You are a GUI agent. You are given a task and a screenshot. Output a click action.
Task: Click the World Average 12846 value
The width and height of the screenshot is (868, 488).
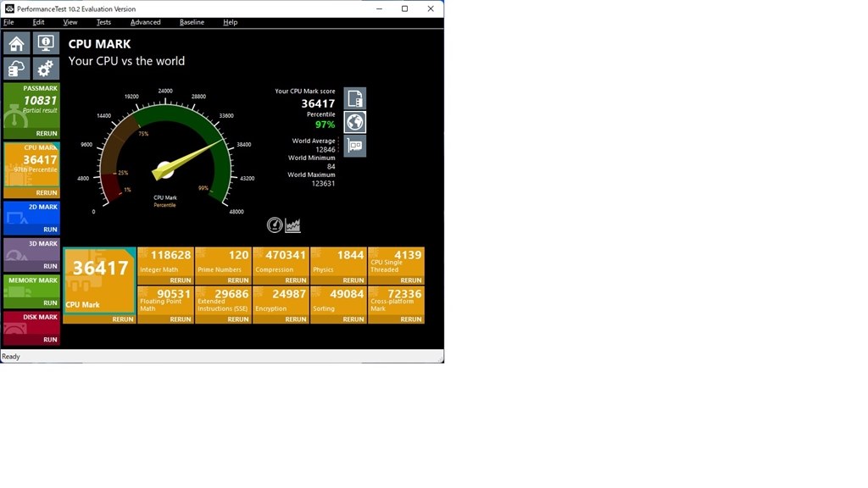click(x=325, y=150)
